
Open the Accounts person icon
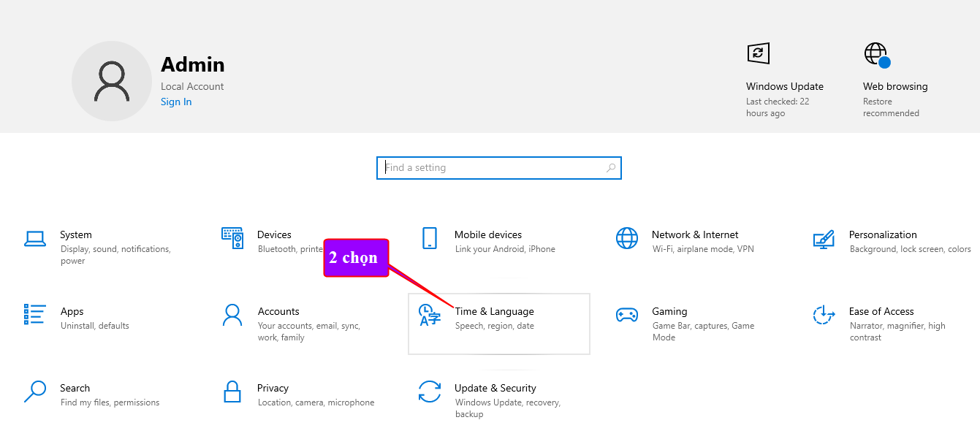232,315
